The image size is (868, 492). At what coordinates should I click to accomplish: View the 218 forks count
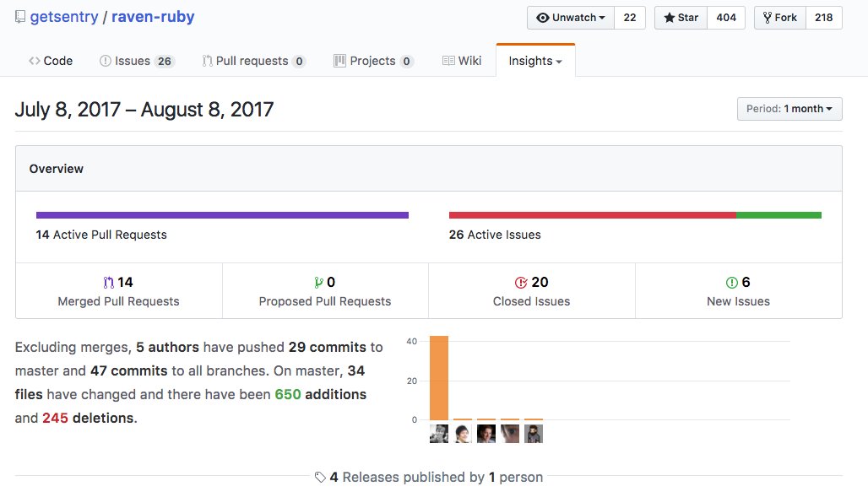824,18
